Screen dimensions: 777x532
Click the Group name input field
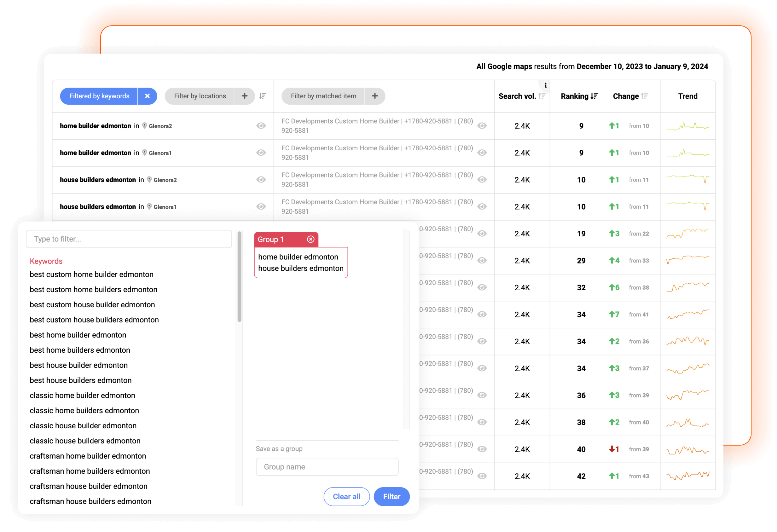pyautogui.click(x=327, y=466)
